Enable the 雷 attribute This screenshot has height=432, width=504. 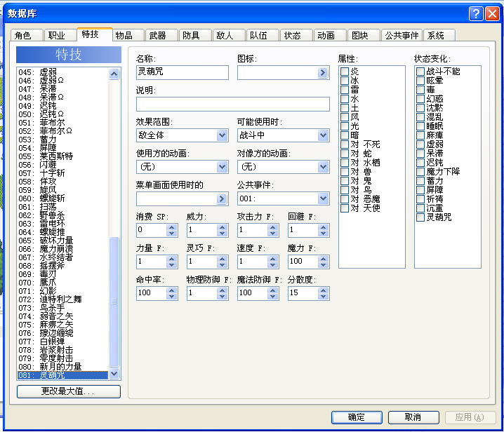point(345,90)
